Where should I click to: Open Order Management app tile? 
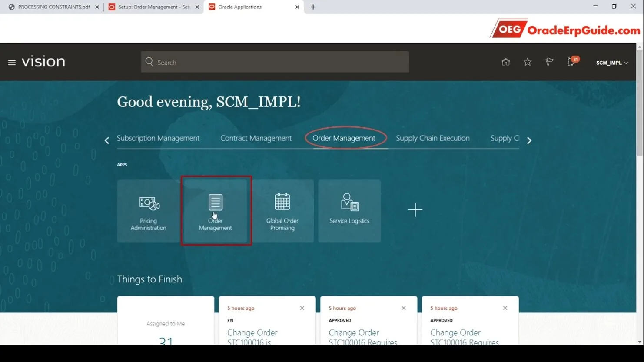(216, 211)
